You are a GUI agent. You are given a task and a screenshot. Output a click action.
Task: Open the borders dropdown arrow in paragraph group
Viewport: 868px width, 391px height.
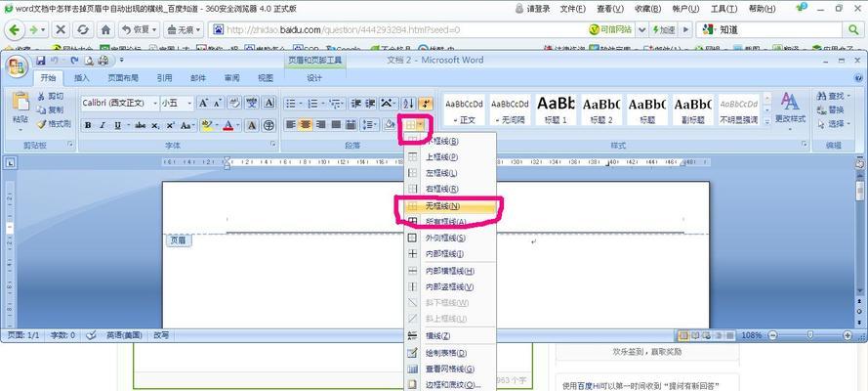[421, 125]
